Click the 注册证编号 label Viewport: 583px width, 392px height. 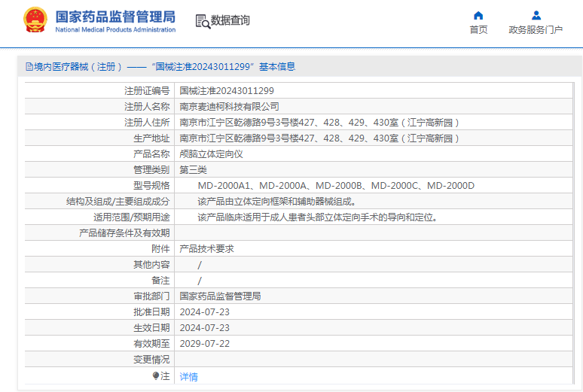coord(147,90)
